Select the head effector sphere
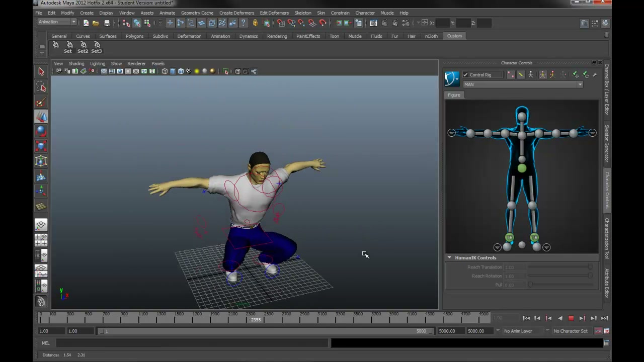 [522, 117]
